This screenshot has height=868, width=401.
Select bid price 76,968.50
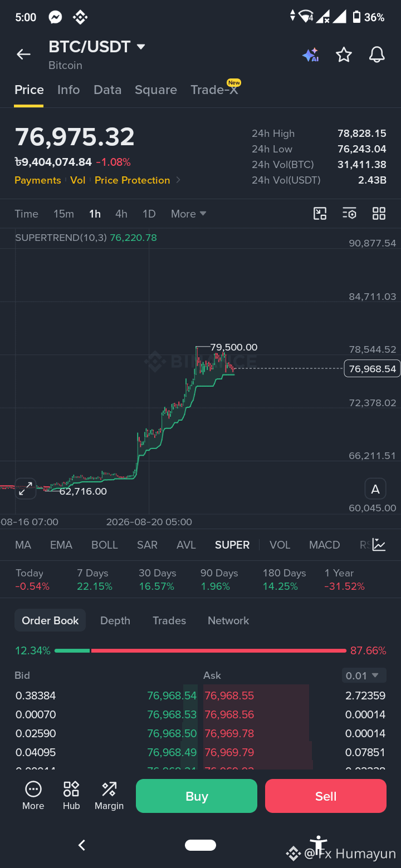point(172,733)
